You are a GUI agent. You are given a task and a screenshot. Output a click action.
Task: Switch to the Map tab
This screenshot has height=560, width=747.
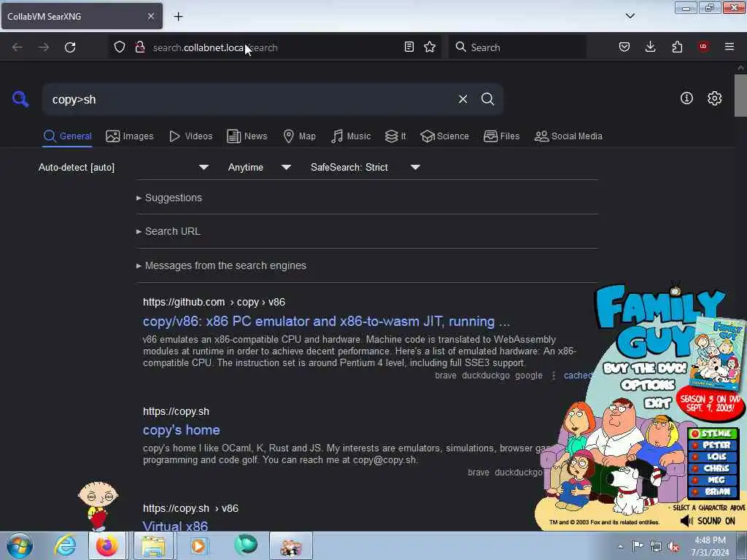299,136
